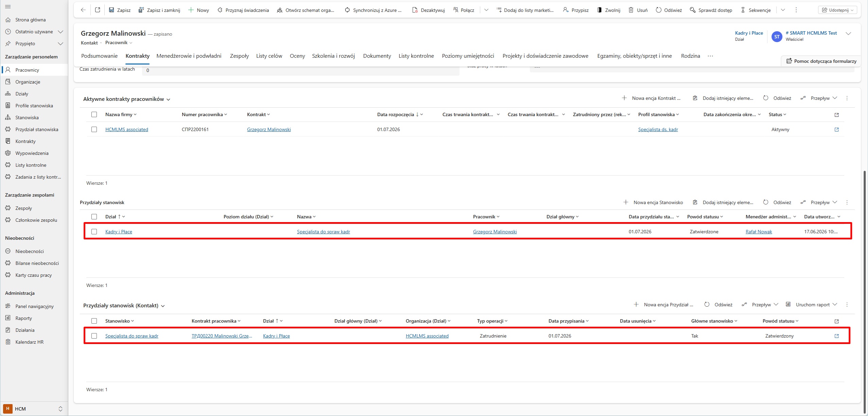The width and height of the screenshot is (868, 416).
Task: Check the HCMLMS associated contract row checkbox
Action: 94,129
